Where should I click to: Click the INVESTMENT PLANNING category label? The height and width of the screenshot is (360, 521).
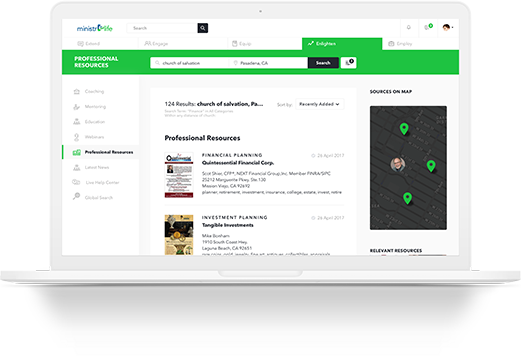click(235, 218)
